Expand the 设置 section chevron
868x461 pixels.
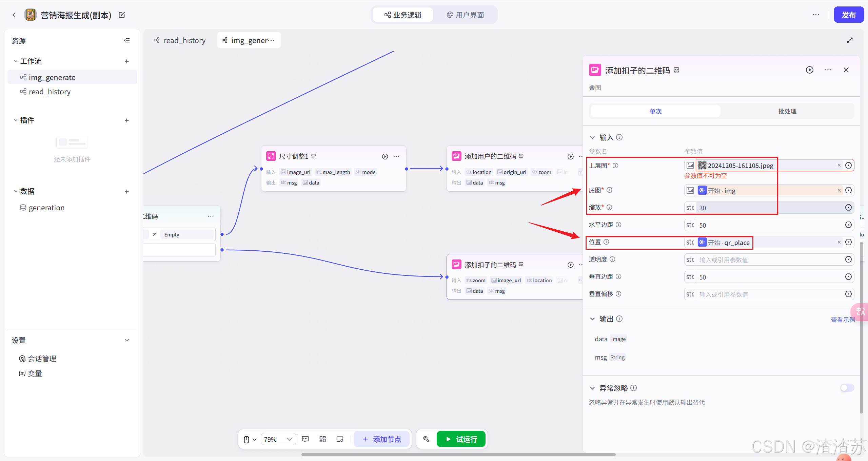(x=127, y=340)
